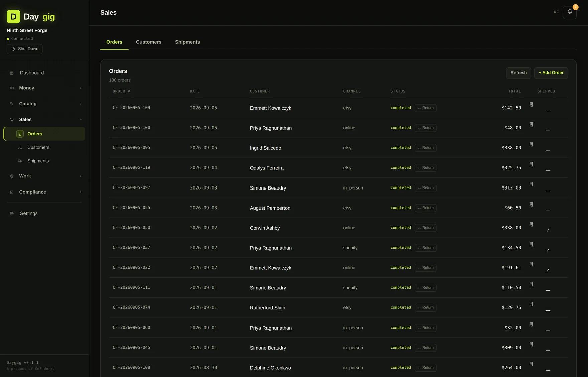Open receipt icon for order CF-20260905-095

click(531, 145)
